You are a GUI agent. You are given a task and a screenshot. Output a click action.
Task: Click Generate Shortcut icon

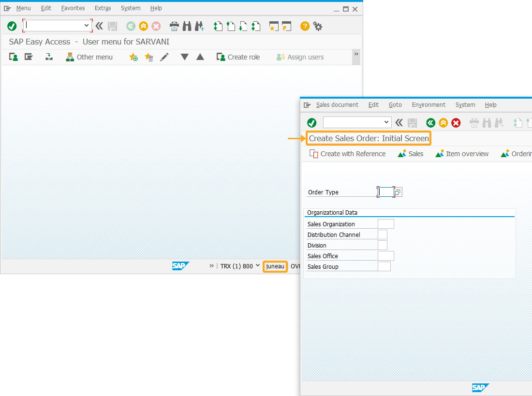click(x=286, y=26)
